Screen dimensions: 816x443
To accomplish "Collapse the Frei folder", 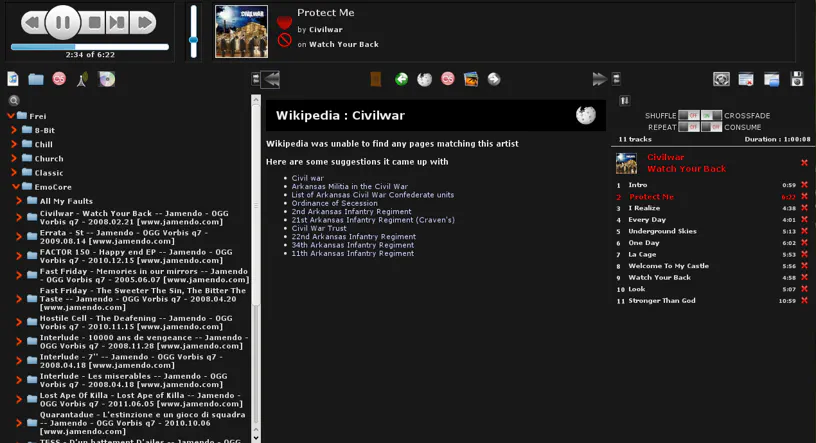I will tap(10, 116).
